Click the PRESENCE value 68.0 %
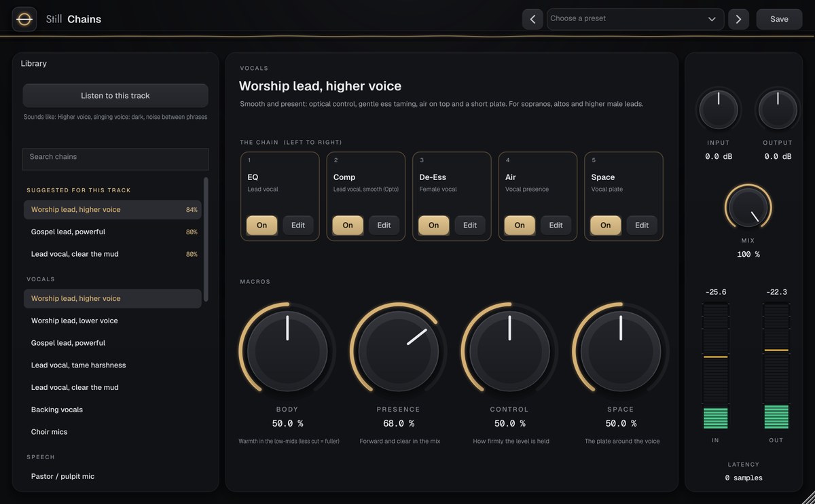 click(x=399, y=423)
